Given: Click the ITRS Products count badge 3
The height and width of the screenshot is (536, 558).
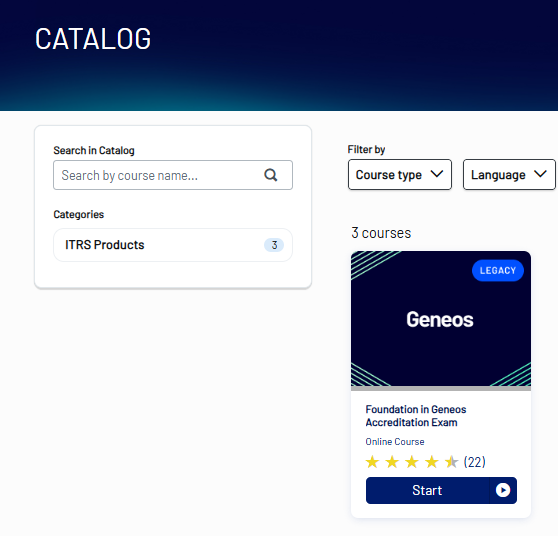Looking at the screenshot, I should coord(274,245).
